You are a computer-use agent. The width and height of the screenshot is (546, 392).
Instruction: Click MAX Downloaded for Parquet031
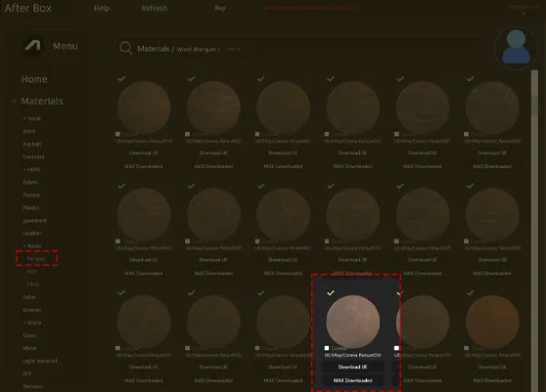(144, 380)
